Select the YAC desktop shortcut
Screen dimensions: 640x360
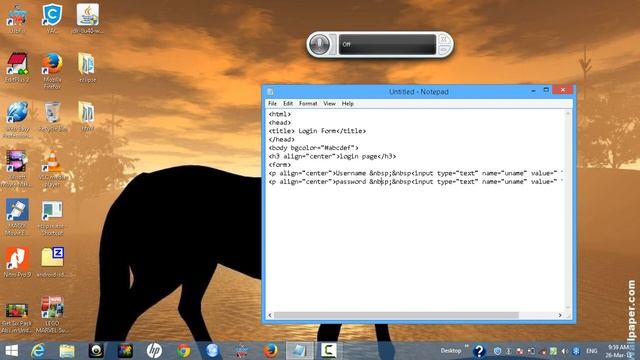pyautogui.click(x=52, y=19)
